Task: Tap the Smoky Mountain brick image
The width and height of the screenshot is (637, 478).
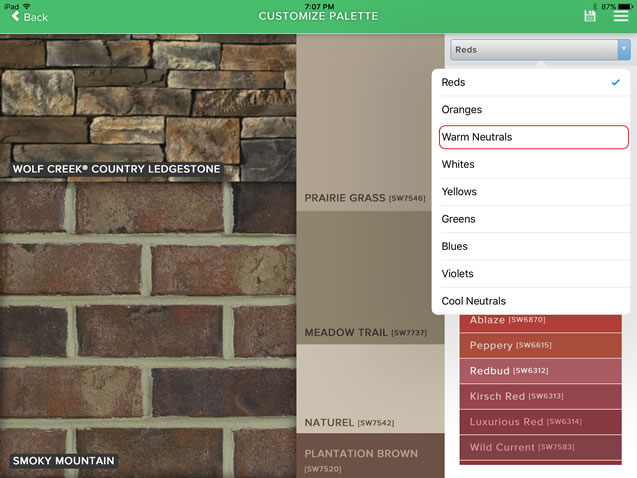Action: coord(148,330)
